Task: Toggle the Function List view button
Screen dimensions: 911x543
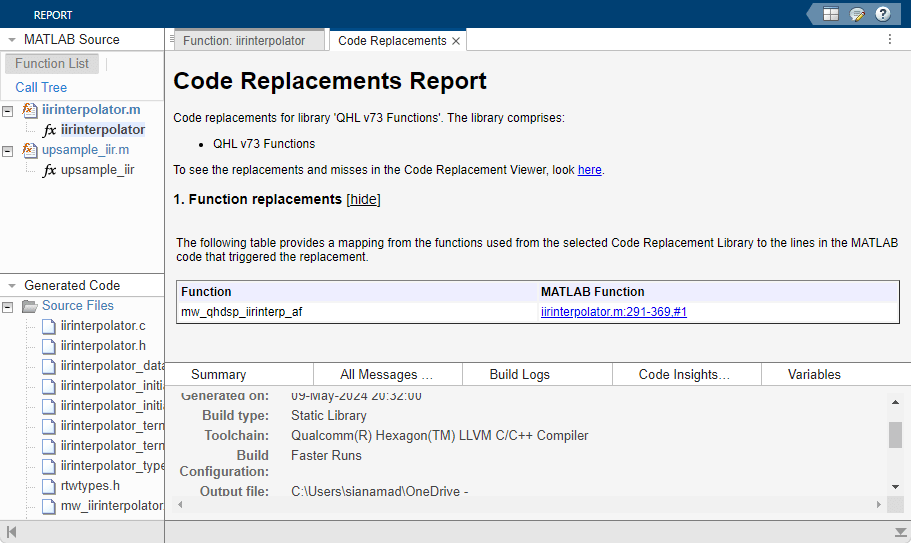Action: click(x=52, y=64)
